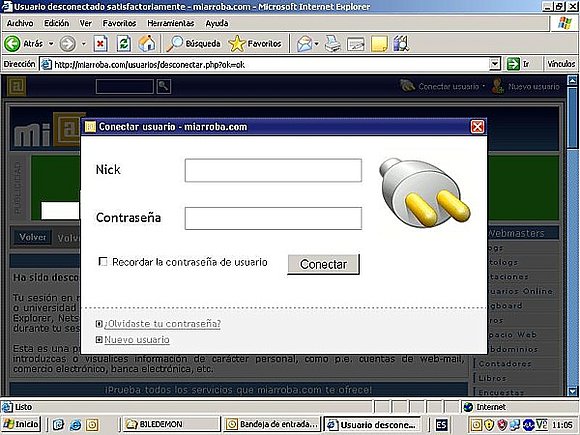Print the page with the printer icon
This screenshot has width=580, height=435.
333,44
